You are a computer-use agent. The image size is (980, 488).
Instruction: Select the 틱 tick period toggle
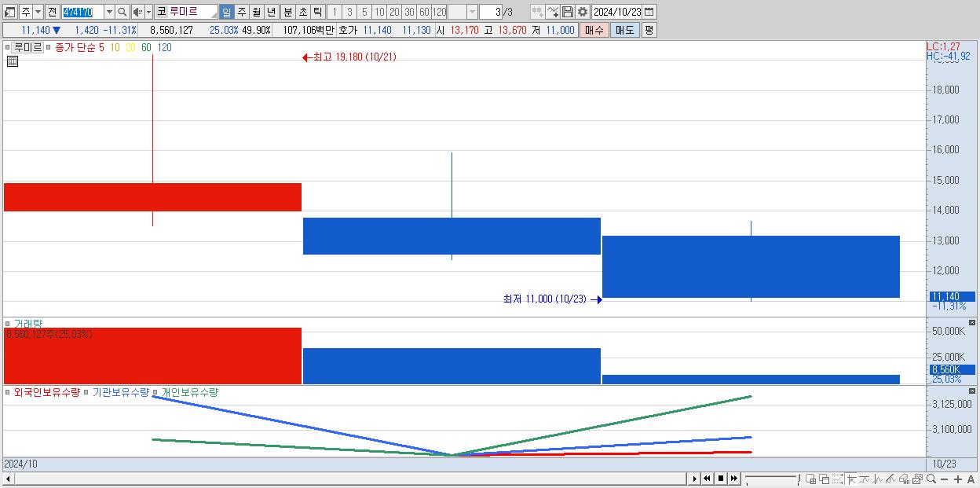click(317, 12)
